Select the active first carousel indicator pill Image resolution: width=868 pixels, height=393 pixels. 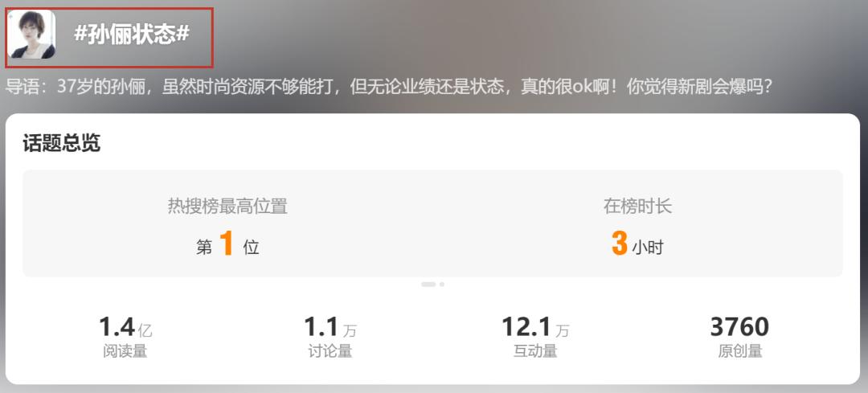[x=428, y=284]
